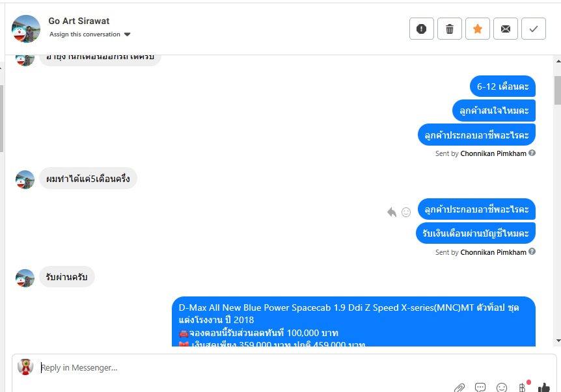Send thumbs up like icon
This screenshot has height=392, width=561.
[x=544, y=387]
